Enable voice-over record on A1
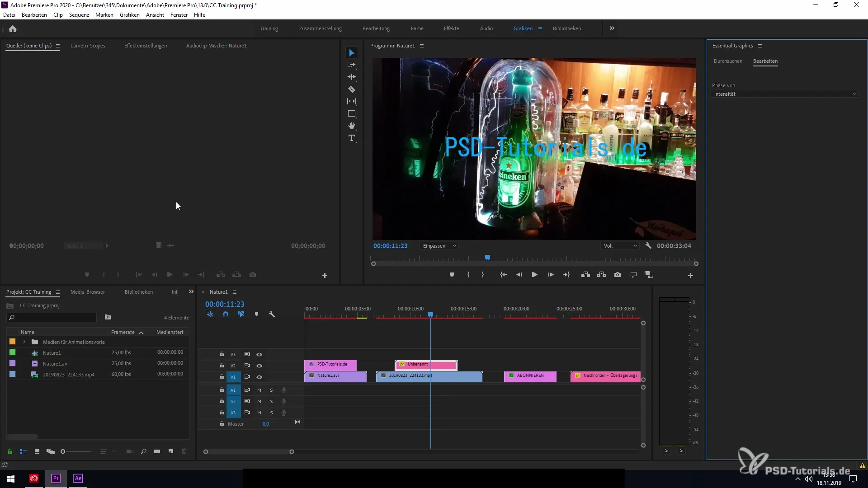868x488 pixels. coord(283,390)
